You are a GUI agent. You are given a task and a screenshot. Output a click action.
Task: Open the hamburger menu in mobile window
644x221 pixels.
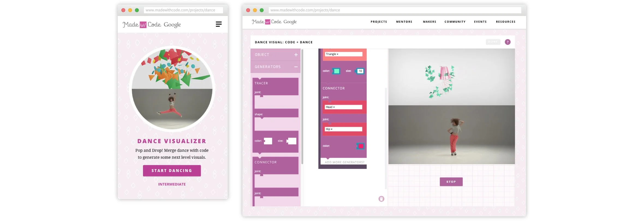219,24
